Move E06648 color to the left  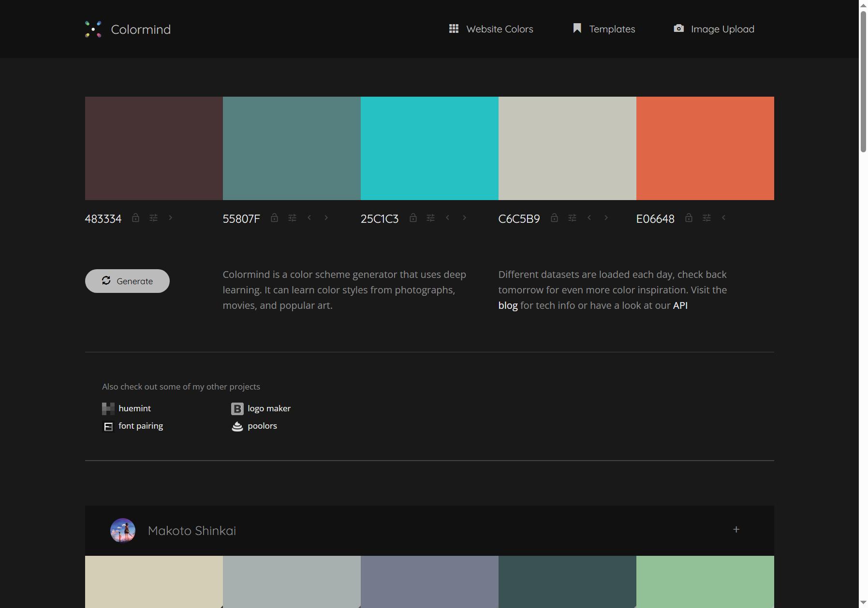coord(723,217)
